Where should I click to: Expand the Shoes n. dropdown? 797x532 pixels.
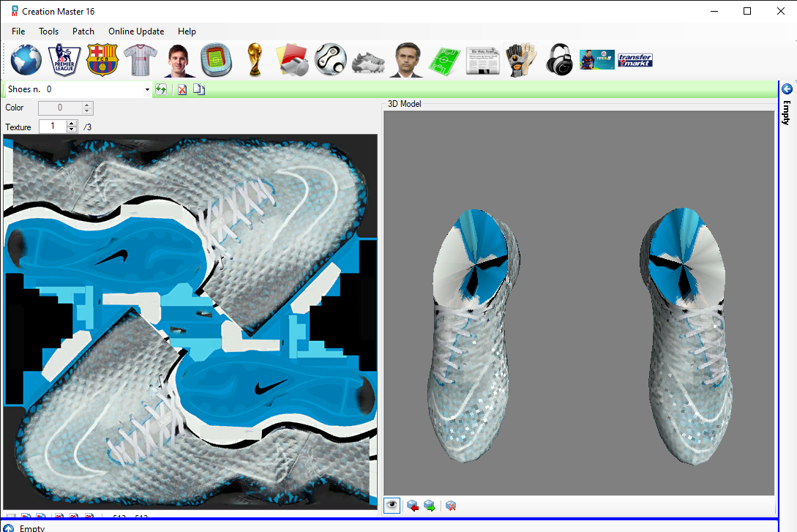click(147, 89)
